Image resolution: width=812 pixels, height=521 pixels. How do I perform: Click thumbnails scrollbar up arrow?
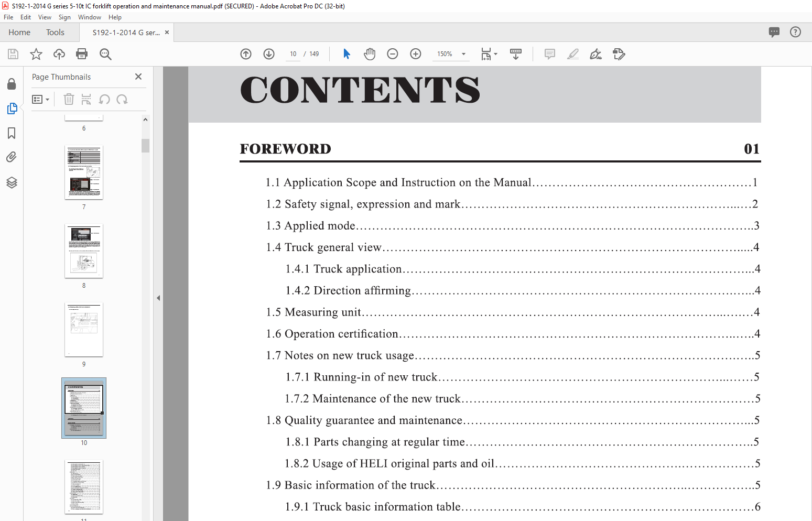pos(145,120)
